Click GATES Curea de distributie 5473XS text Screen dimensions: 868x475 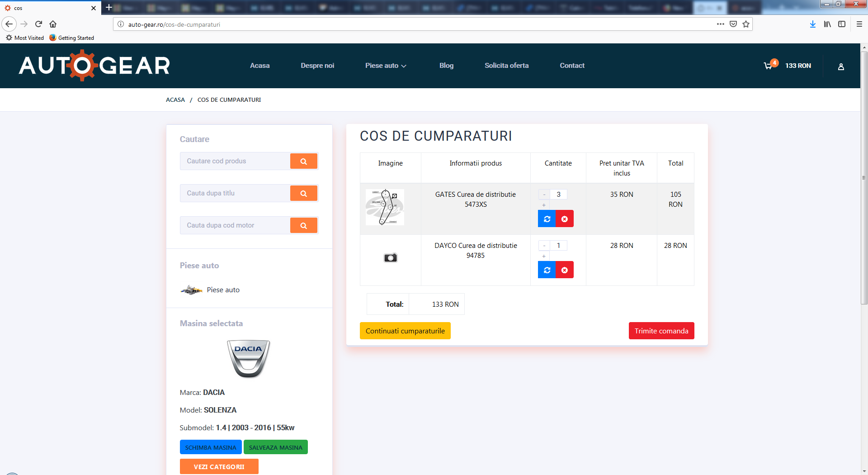[476, 199]
